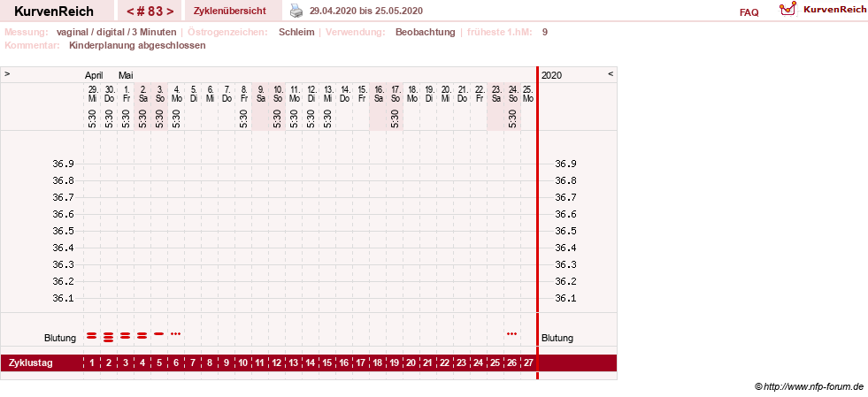
Task: Click the left Blutung row label
Action: [x=60, y=338]
